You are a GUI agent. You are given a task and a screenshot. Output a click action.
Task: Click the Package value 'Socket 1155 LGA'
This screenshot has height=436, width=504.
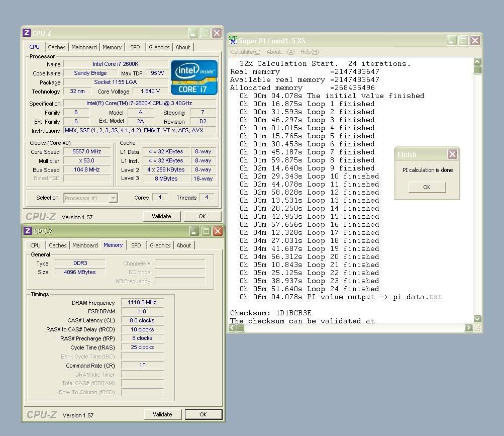(116, 82)
